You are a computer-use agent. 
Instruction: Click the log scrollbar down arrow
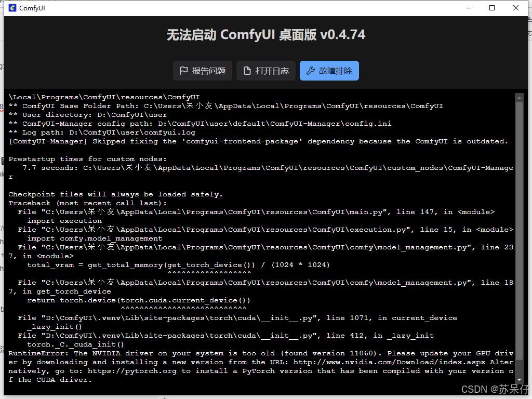pos(519,380)
